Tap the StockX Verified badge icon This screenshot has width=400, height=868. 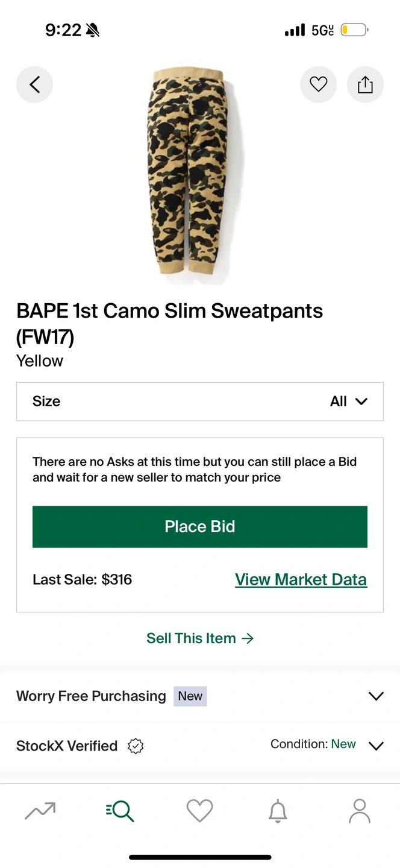coord(136,746)
